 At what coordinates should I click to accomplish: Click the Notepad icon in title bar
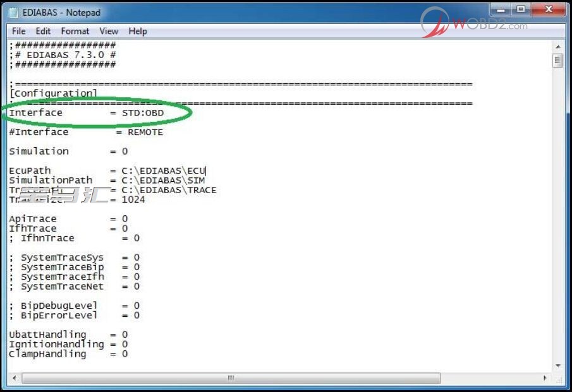click(x=13, y=13)
